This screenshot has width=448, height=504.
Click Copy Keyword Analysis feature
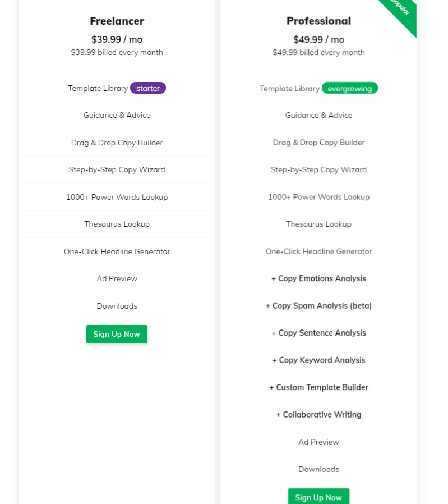pos(318,360)
